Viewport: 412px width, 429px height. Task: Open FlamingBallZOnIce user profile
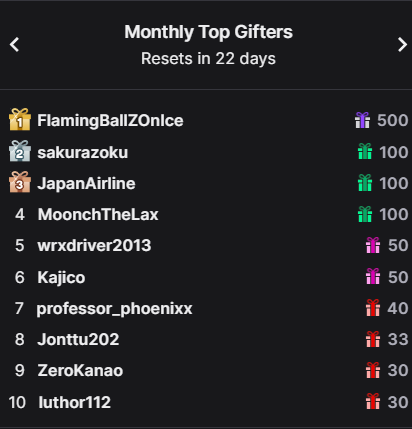click(110, 120)
